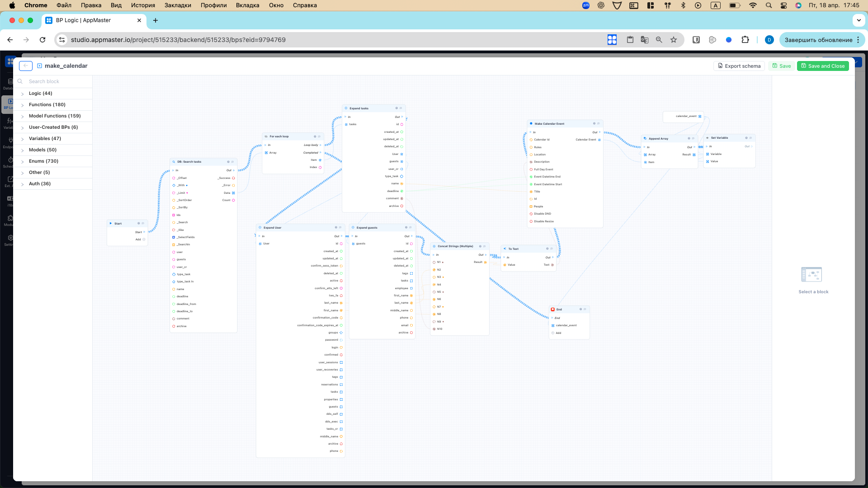This screenshot has width=868, height=488.
Task: Click the Event Datetime Start field
Action: tap(548, 184)
